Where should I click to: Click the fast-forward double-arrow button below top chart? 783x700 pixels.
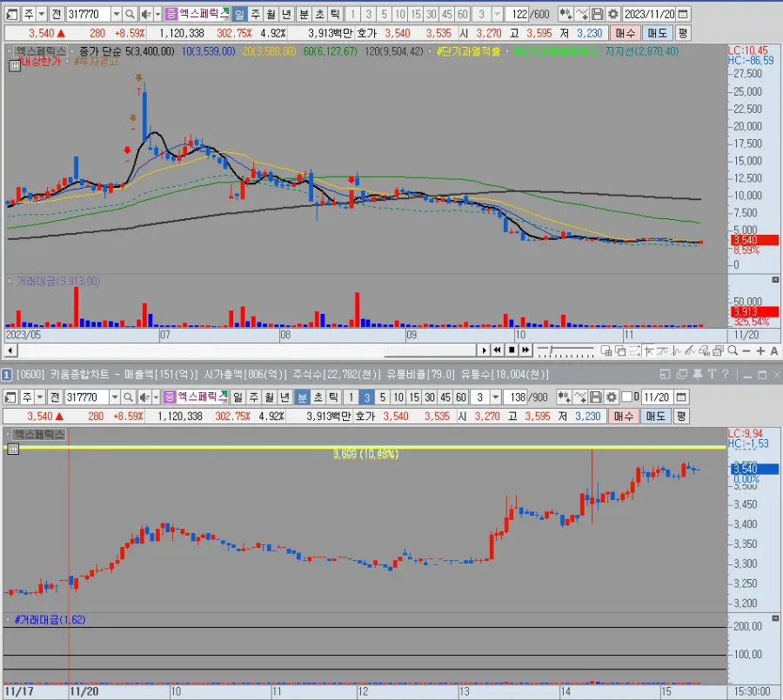point(525,350)
